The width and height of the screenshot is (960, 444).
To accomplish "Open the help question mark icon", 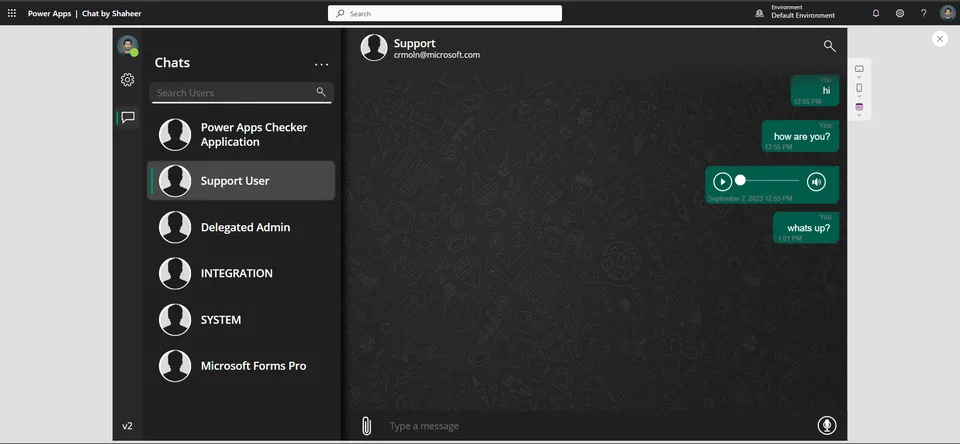I will tap(924, 13).
